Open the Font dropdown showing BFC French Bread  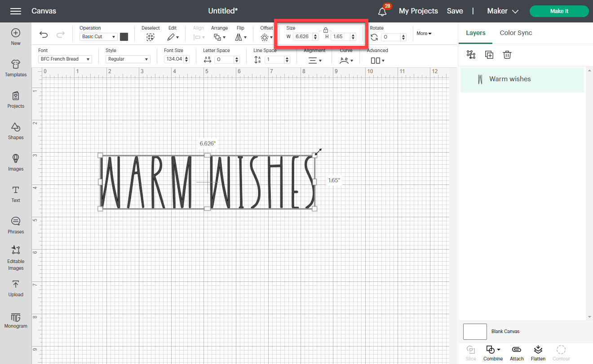point(64,59)
